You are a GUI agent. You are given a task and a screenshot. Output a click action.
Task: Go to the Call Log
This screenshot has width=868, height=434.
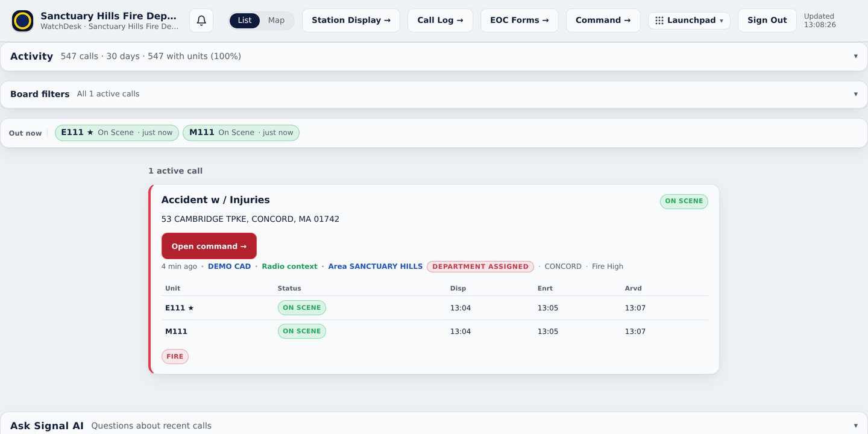click(x=440, y=20)
